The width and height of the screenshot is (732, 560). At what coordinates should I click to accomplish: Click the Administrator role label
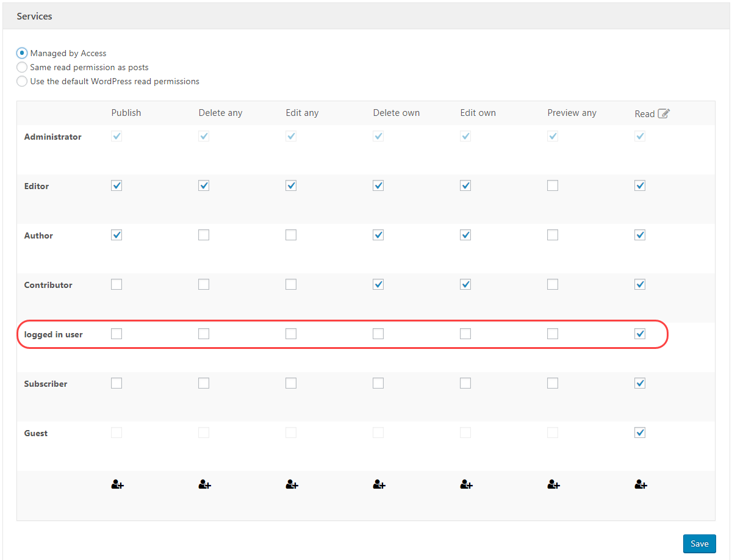[53, 137]
